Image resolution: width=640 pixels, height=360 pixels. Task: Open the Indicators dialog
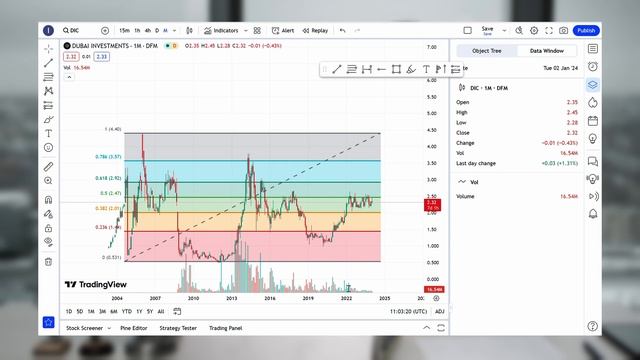221,31
